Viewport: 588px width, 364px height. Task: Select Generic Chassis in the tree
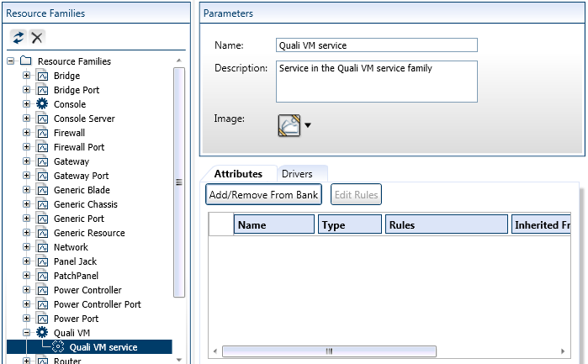(85, 204)
